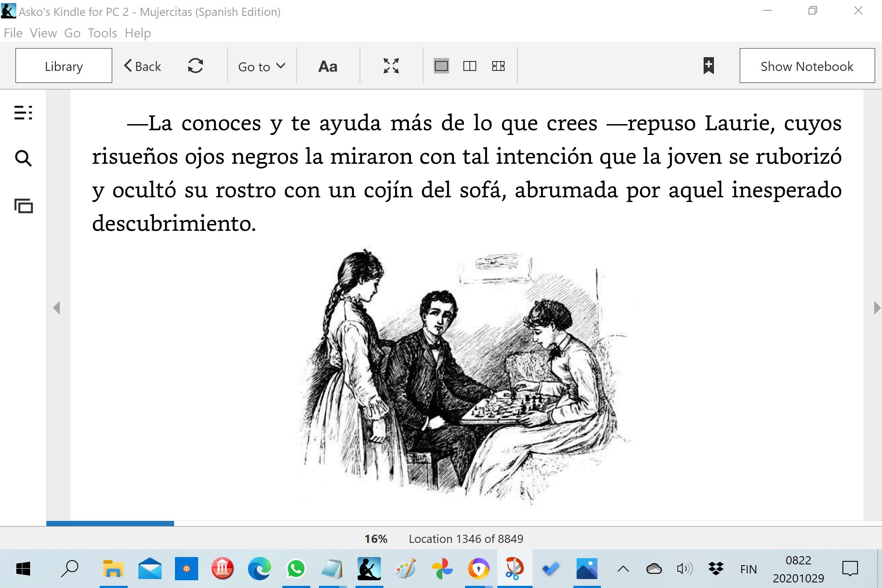882x588 pixels.
Task: Toggle the multi-column auto layout view
Action: (x=498, y=66)
